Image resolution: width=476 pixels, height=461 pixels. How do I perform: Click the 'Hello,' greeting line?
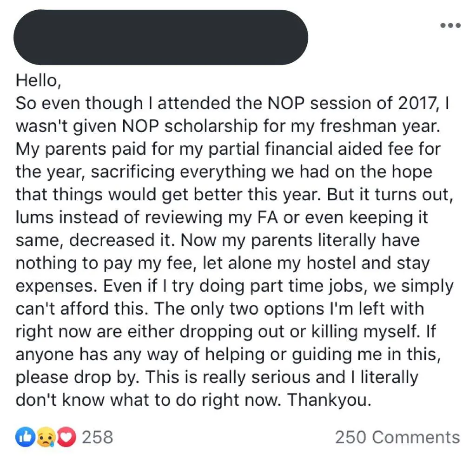(38, 80)
